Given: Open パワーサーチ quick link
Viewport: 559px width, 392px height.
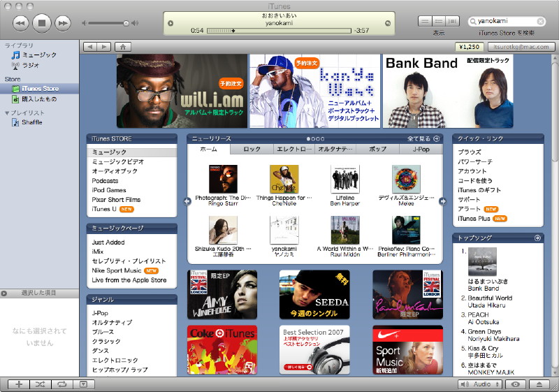Looking at the screenshot, I should [475, 162].
